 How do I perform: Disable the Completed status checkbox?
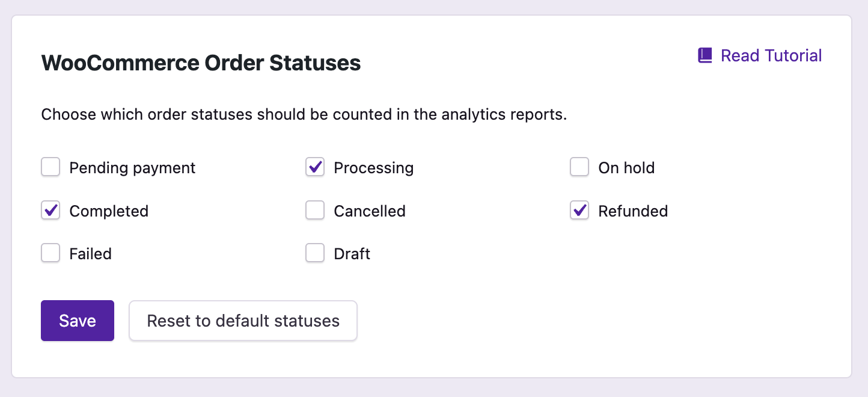point(50,211)
